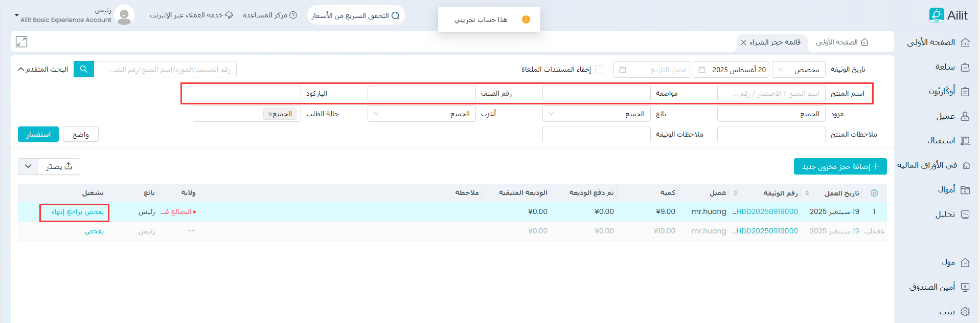Click add new stock reservation button
Image resolution: width=980 pixels, height=323 pixels.
(840, 166)
